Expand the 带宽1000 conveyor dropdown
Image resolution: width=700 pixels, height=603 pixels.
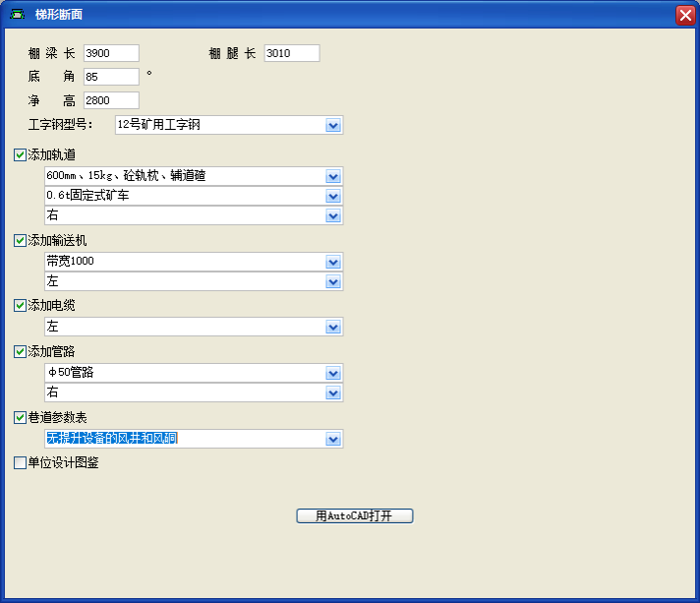pos(333,262)
